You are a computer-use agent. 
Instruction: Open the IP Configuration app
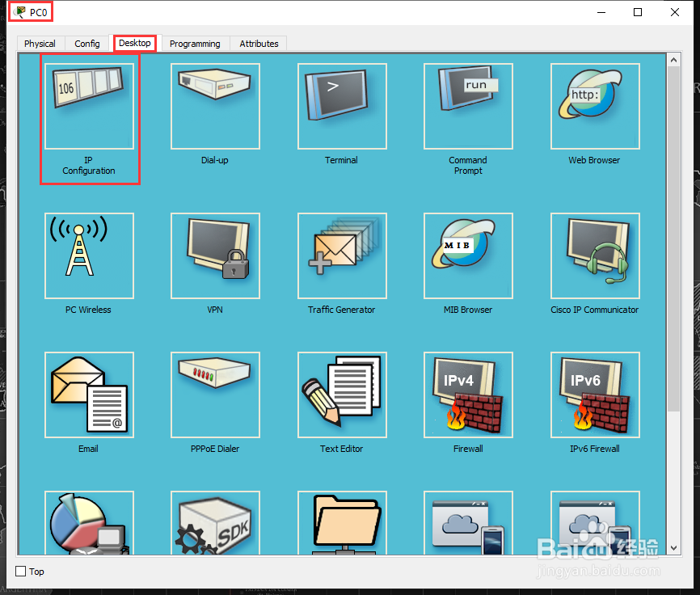click(x=89, y=106)
